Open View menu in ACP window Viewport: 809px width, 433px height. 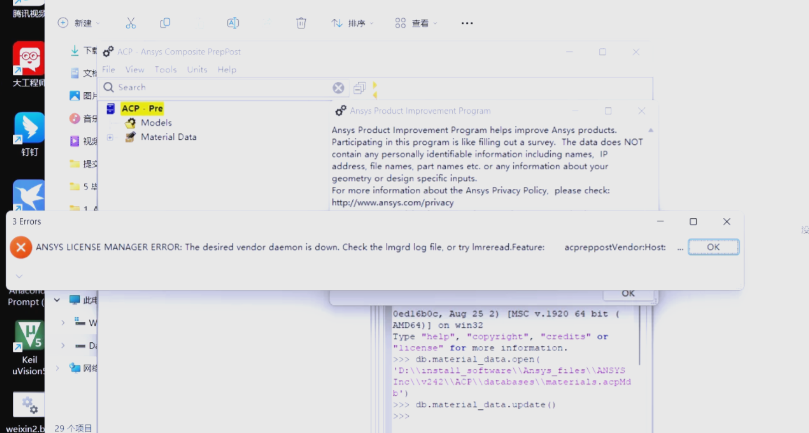click(135, 70)
